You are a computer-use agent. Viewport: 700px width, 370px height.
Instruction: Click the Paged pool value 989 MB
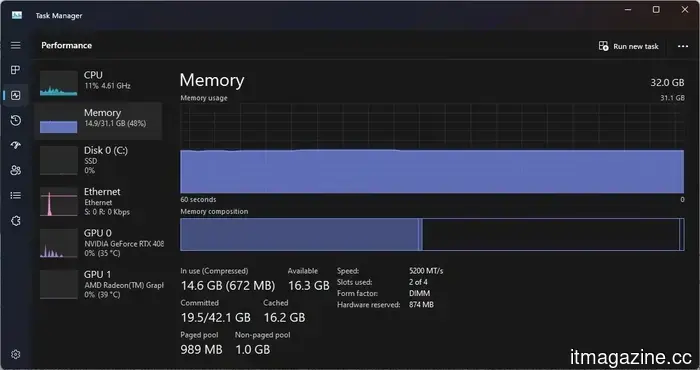201,349
